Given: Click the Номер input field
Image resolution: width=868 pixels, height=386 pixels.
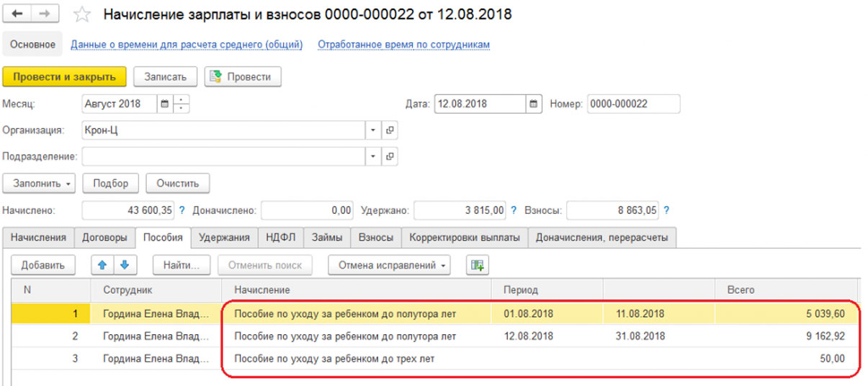Looking at the screenshot, I should 633,104.
